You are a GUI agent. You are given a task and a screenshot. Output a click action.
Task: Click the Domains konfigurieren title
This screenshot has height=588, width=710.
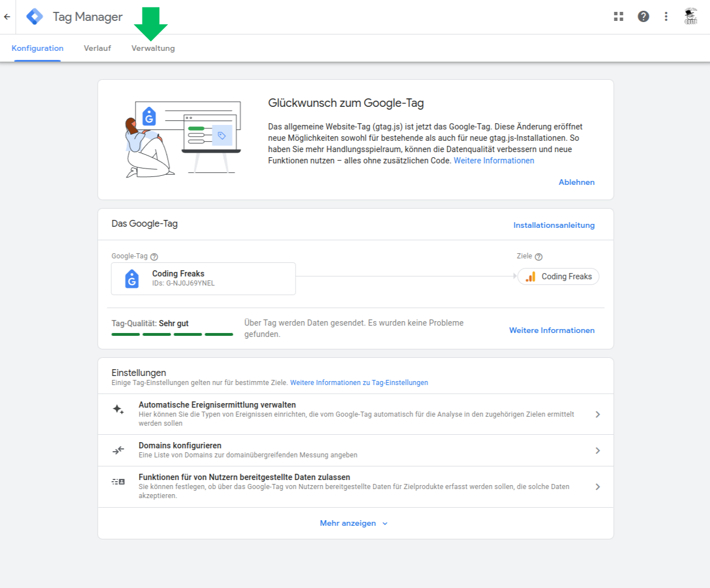180,446
